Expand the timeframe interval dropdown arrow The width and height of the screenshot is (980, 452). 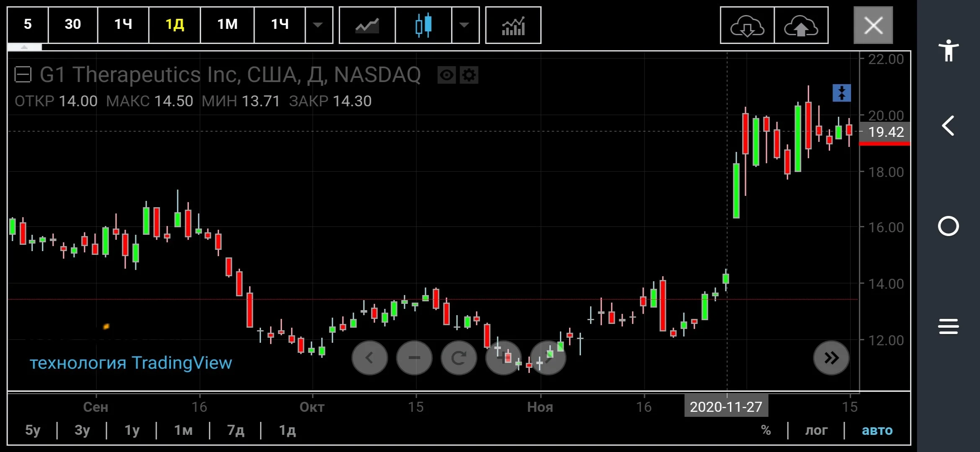point(318,25)
